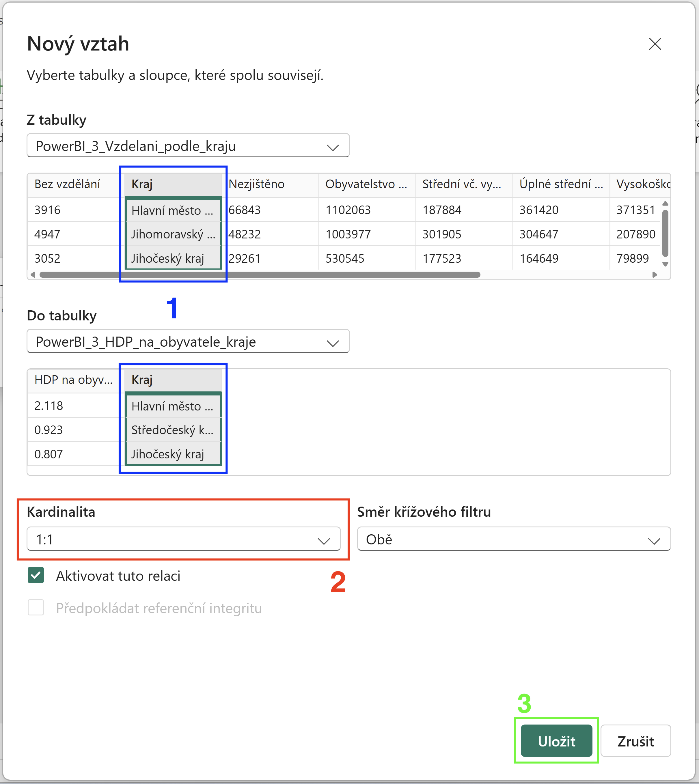Click the value 164649 cell
The height and width of the screenshot is (784, 699).
[x=561, y=258]
